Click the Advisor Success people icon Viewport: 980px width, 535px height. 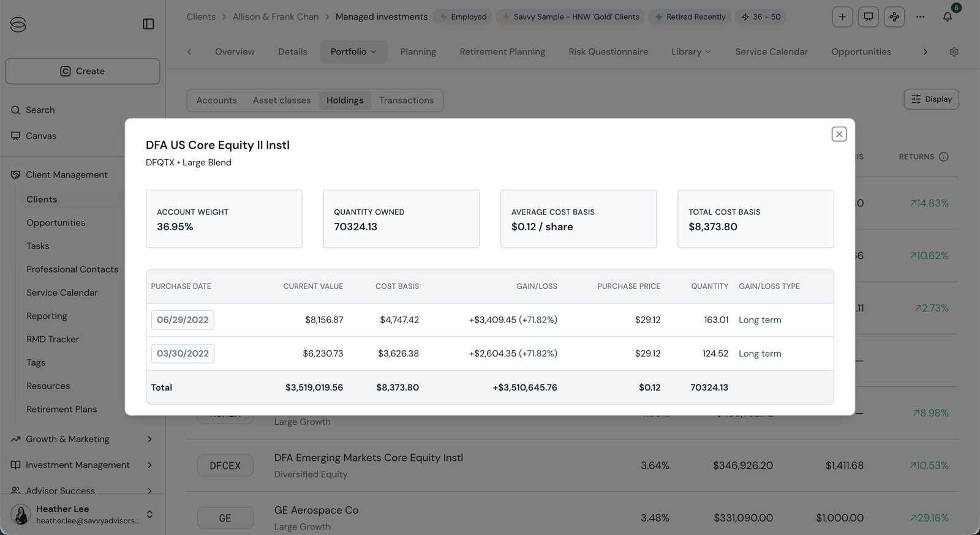pyautogui.click(x=16, y=490)
